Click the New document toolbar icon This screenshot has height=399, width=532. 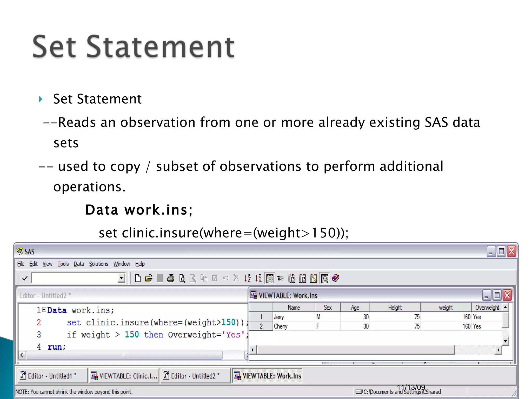[x=138, y=278]
